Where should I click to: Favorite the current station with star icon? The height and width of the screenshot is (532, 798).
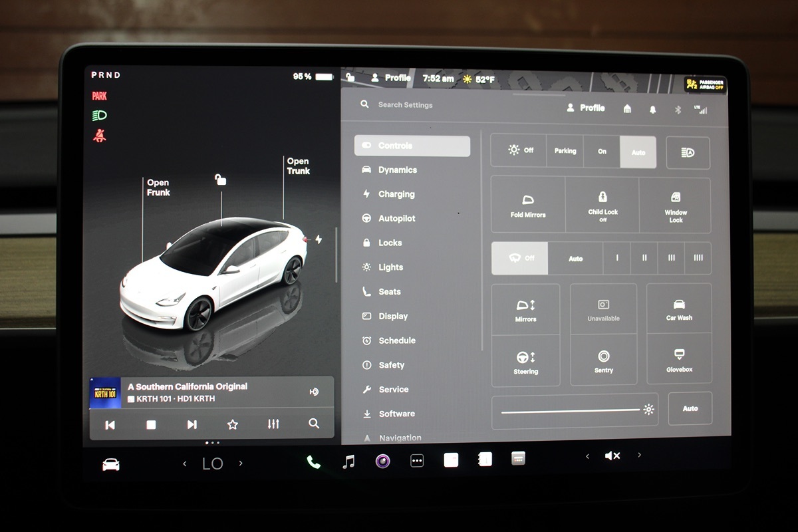click(x=232, y=424)
